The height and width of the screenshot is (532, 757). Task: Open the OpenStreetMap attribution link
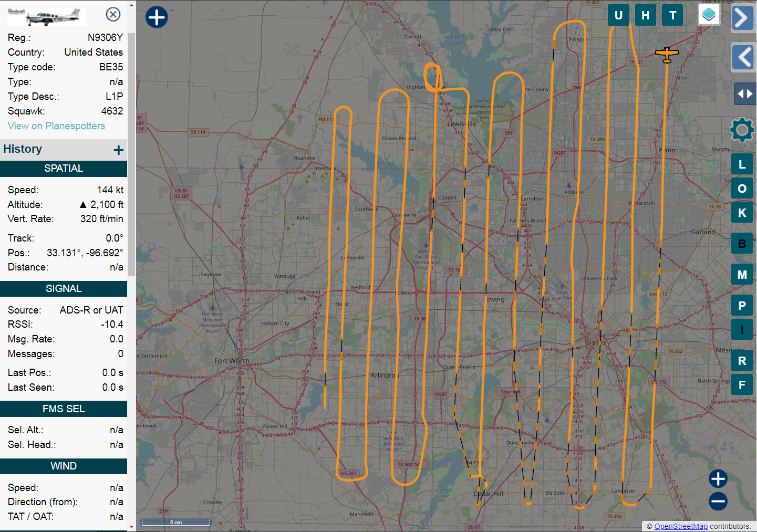pos(680,526)
